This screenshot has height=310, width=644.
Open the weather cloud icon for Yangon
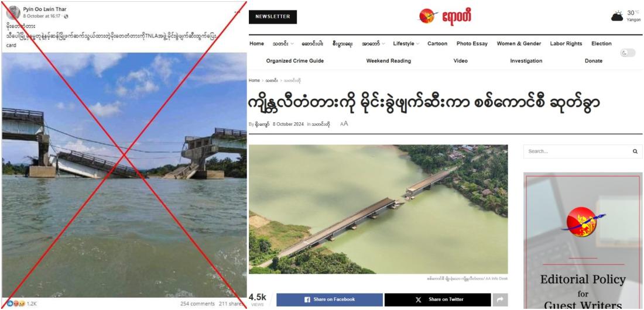[617, 16]
